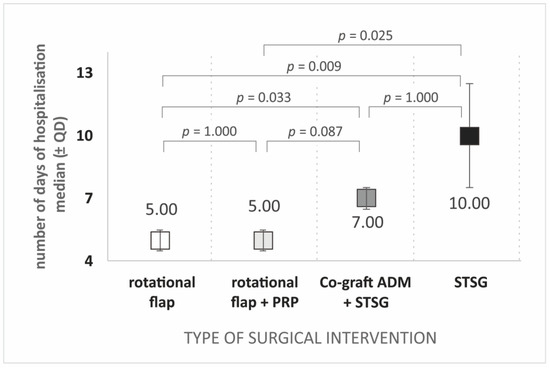Screen dimensions: 550x369
Task: Click the black STSG median marker
Action: tap(470, 136)
